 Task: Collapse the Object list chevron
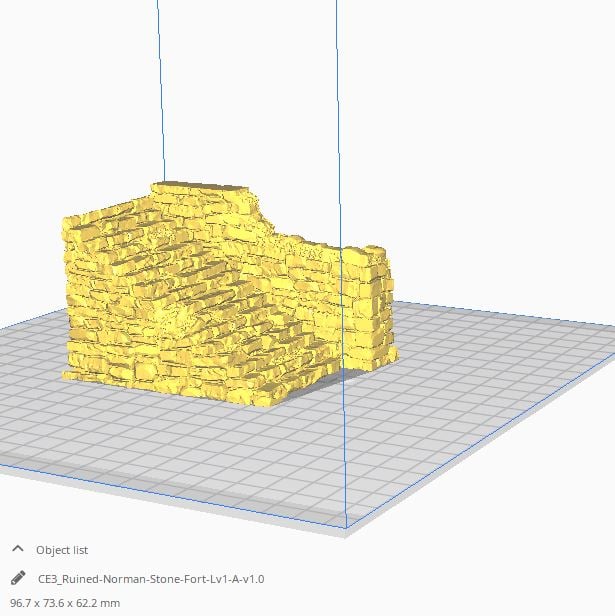[18, 549]
